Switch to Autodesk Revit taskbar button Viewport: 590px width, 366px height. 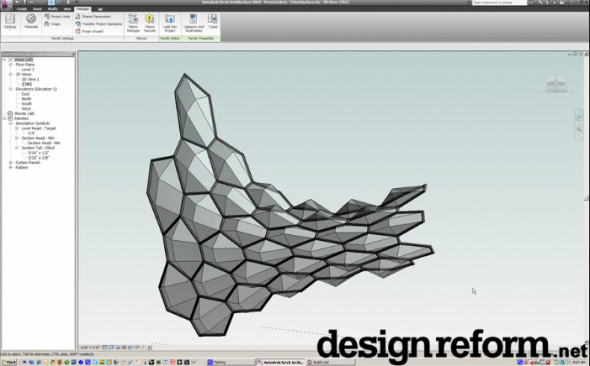point(280,362)
